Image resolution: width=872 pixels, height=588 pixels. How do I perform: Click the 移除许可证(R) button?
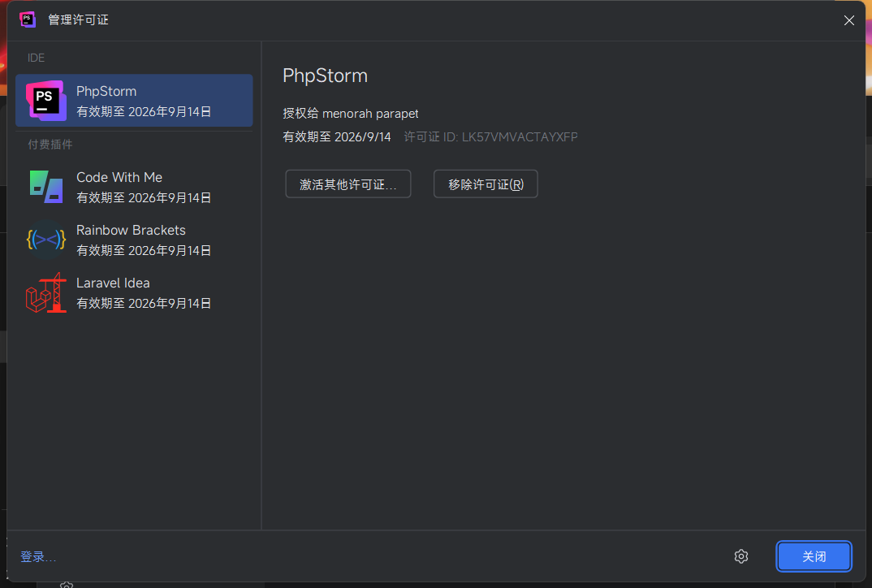point(486,184)
